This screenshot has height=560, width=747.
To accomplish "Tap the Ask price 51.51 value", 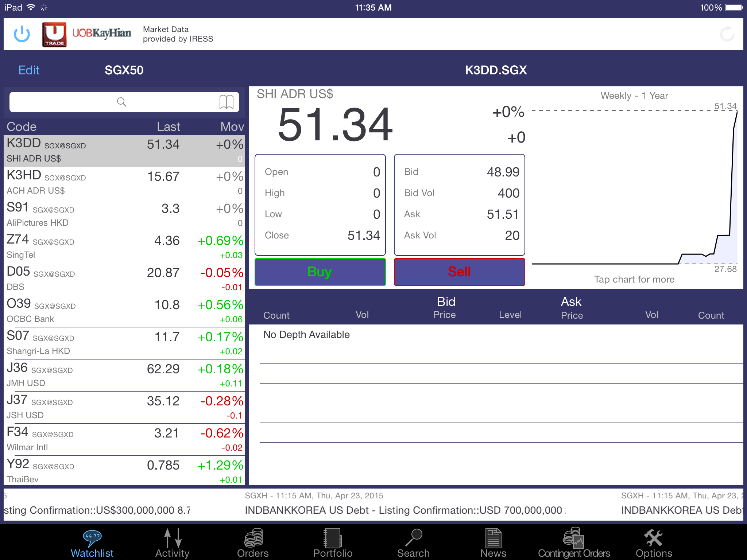I will [503, 214].
